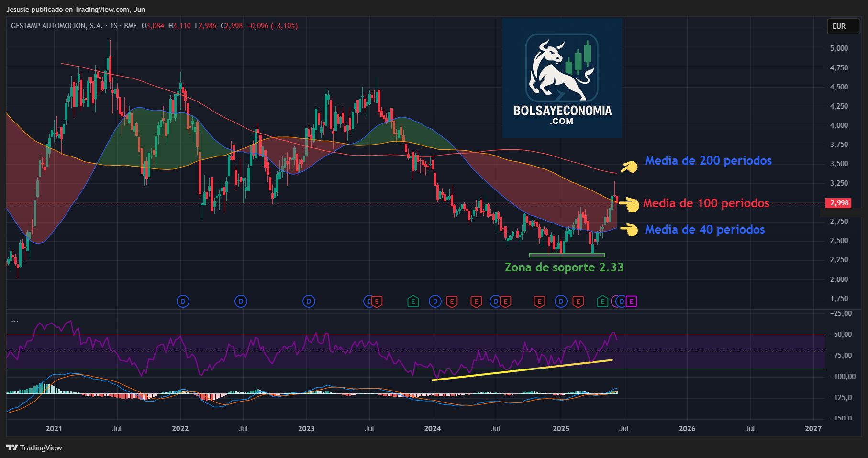Click the leftmost green E earnings marker

pos(413,302)
